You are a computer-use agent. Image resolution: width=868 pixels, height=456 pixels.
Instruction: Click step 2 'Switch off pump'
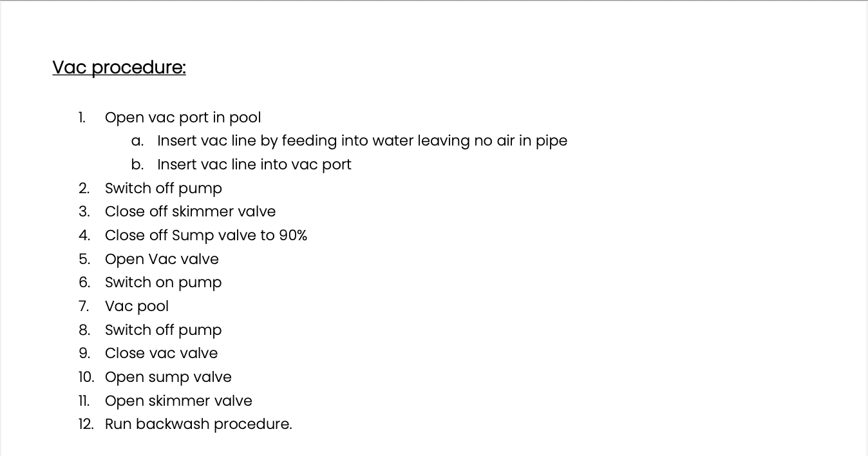tap(164, 189)
